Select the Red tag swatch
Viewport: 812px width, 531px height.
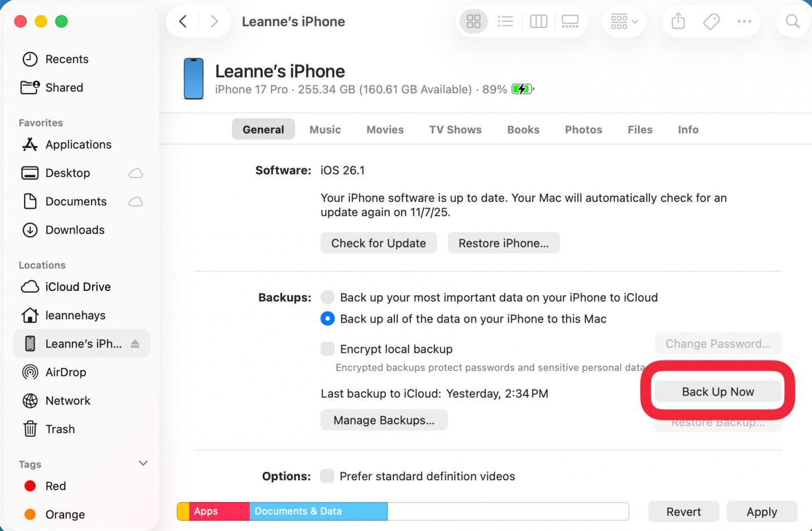click(30, 486)
